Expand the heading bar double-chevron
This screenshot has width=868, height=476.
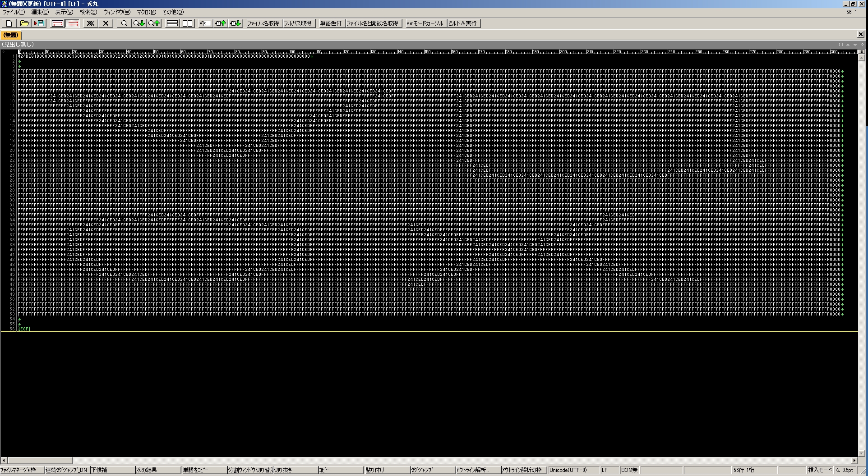pyautogui.click(x=862, y=45)
